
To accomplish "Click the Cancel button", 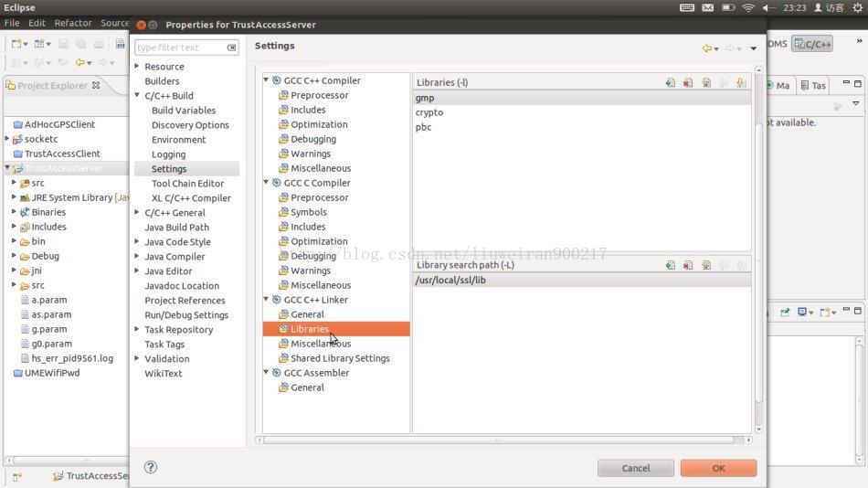I will (x=636, y=468).
